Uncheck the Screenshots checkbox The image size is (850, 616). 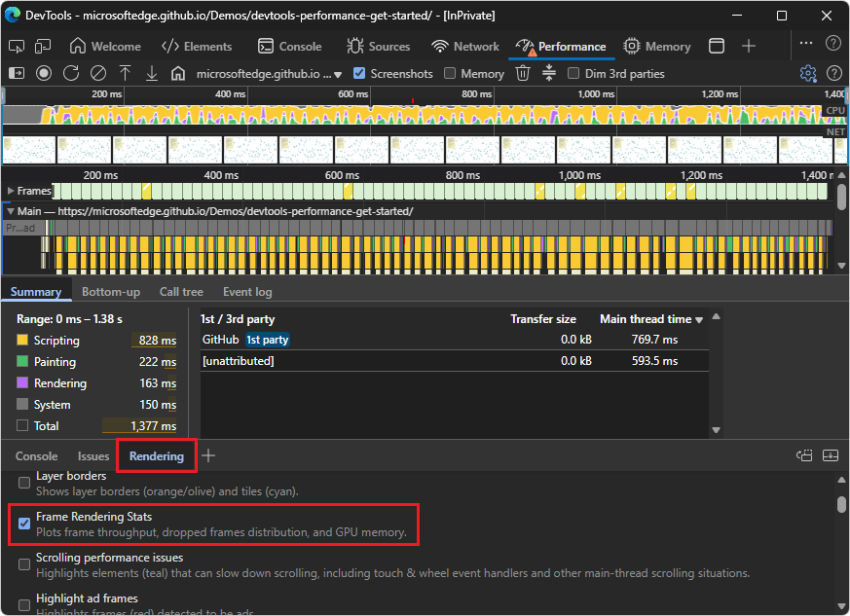359,73
